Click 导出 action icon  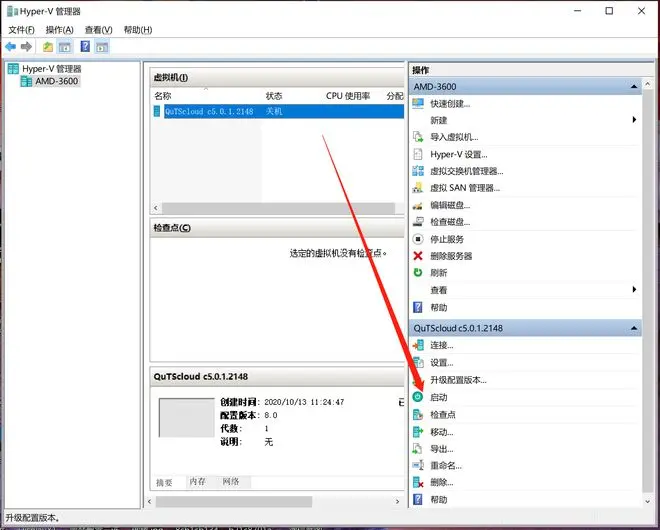(418, 449)
